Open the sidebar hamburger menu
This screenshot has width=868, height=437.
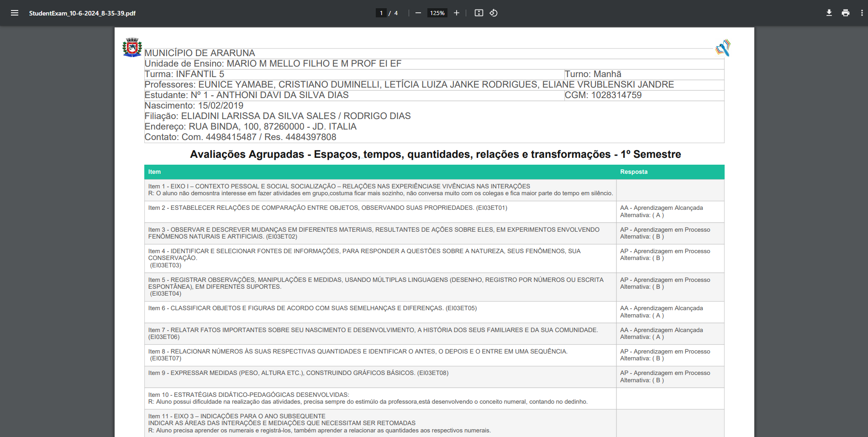15,13
